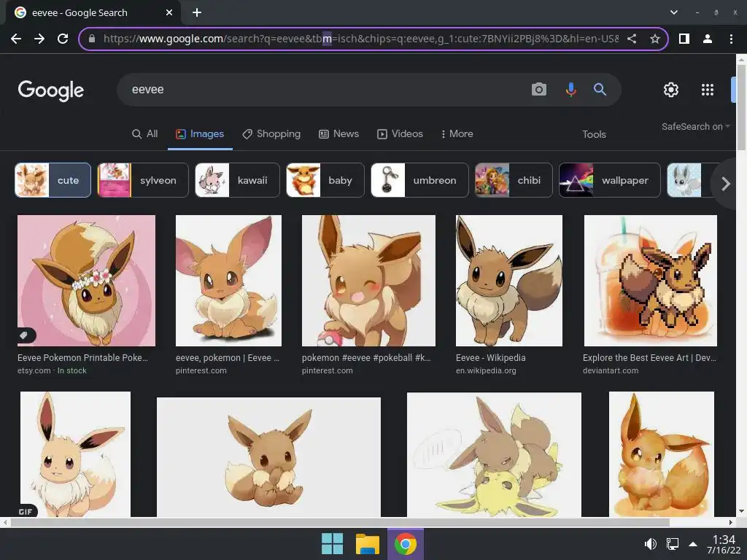Switch to the All results tab
Image resolution: width=747 pixels, height=560 pixels.
pyautogui.click(x=145, y=134)
